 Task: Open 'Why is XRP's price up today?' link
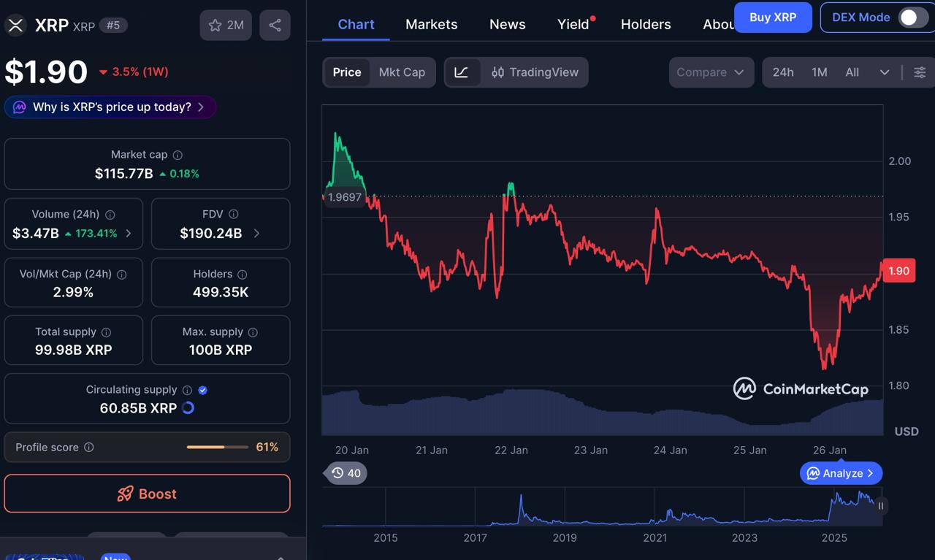tap(110, 107)
